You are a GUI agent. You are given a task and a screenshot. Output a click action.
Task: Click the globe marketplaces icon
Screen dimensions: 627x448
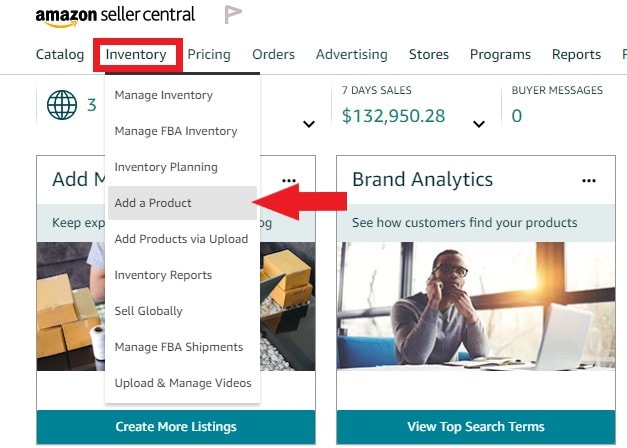(62, 105)
